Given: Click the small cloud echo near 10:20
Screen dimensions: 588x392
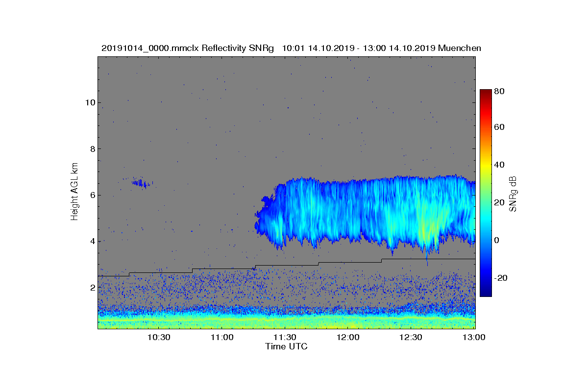Looking at the screenshot, I should click(142, 183).
